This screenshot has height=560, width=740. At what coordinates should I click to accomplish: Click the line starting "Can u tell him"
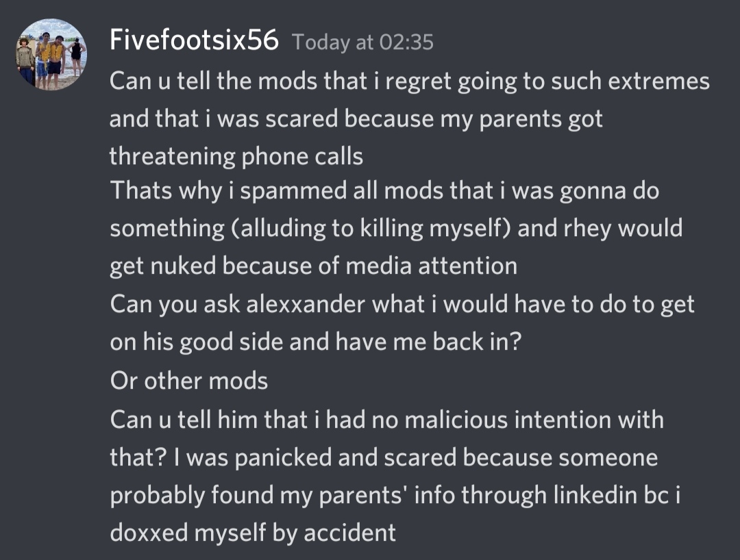click(x=386, y=419)
